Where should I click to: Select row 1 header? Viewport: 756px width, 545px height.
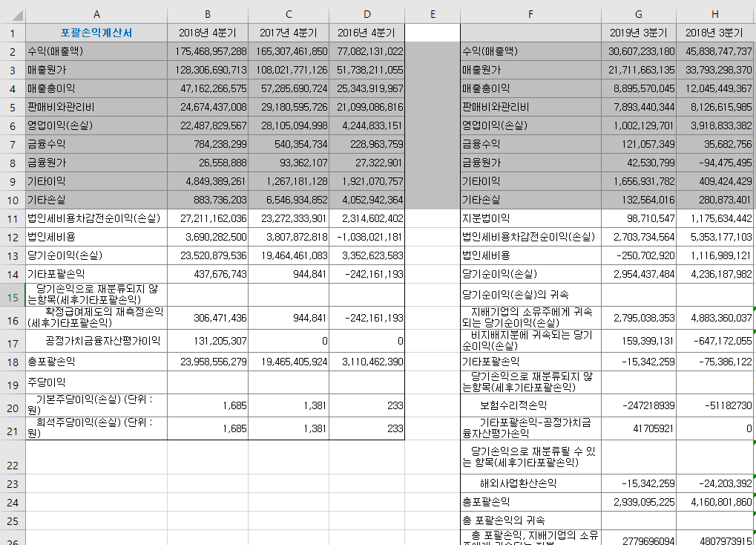point(13,33)
